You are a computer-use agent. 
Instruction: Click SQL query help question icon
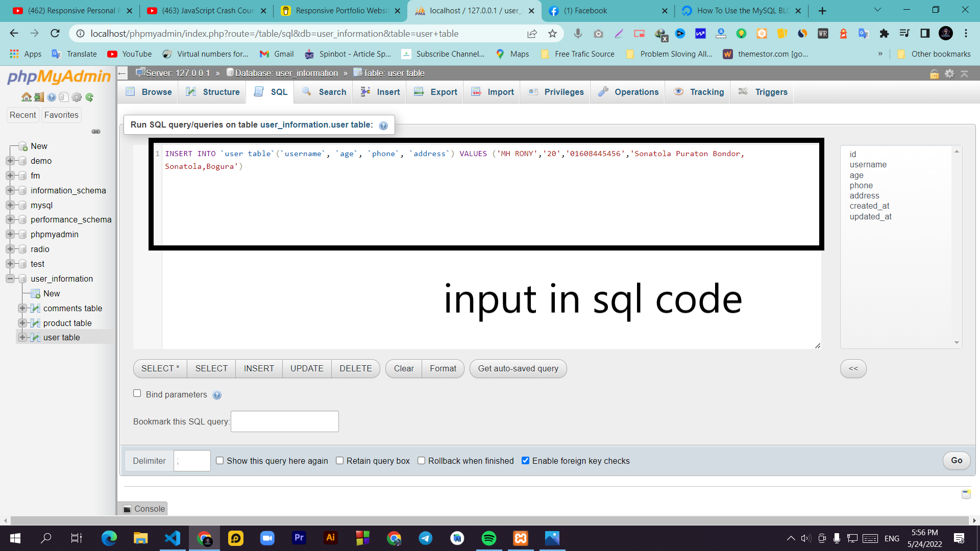point(383,126)
